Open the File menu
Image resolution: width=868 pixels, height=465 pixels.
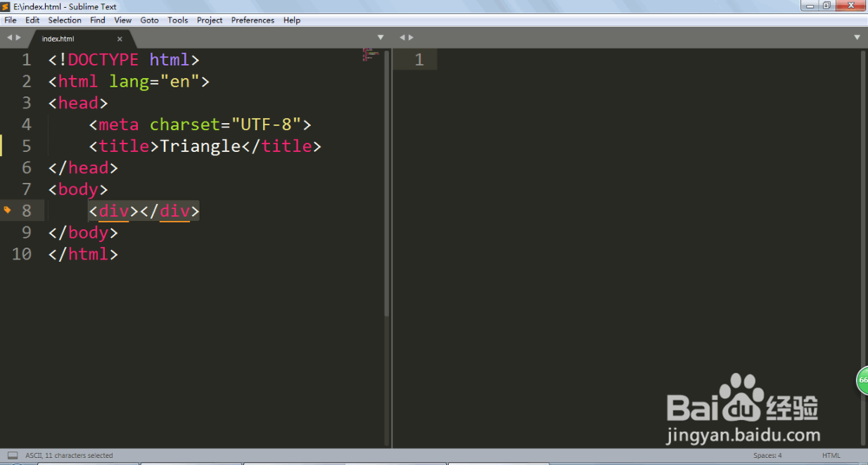[x=10, y=20]
